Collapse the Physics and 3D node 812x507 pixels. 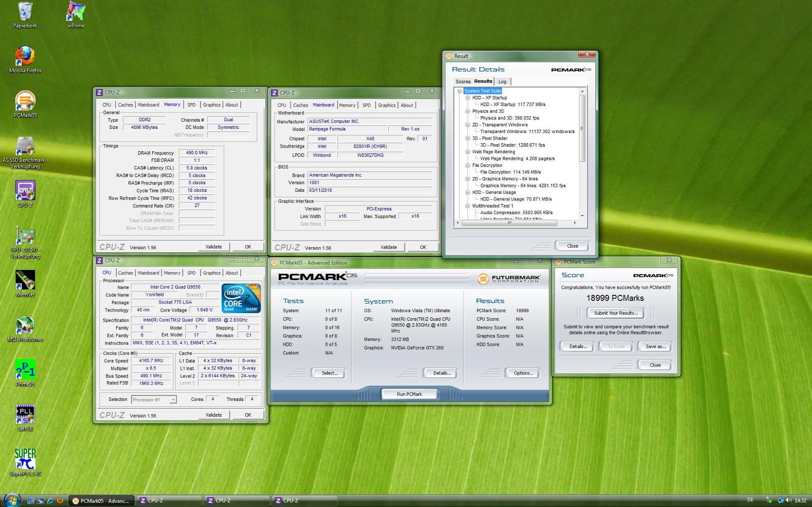(468, 111)
